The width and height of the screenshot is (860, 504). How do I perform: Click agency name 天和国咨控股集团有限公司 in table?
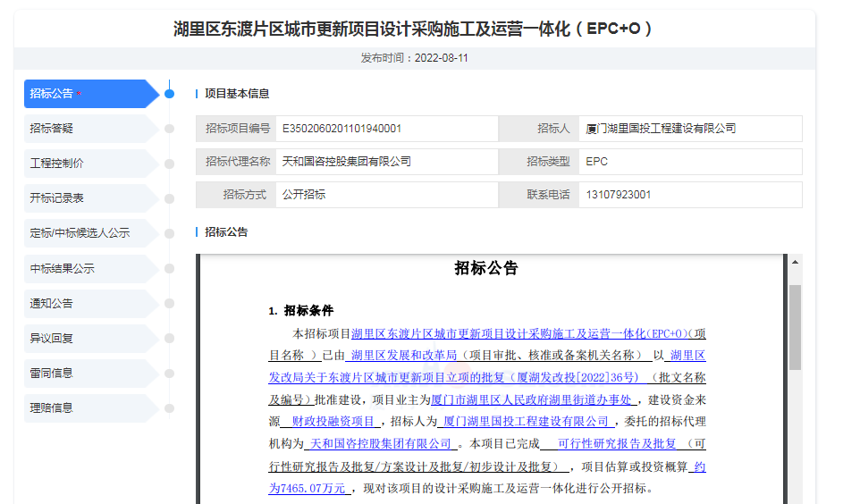[346, 162]
